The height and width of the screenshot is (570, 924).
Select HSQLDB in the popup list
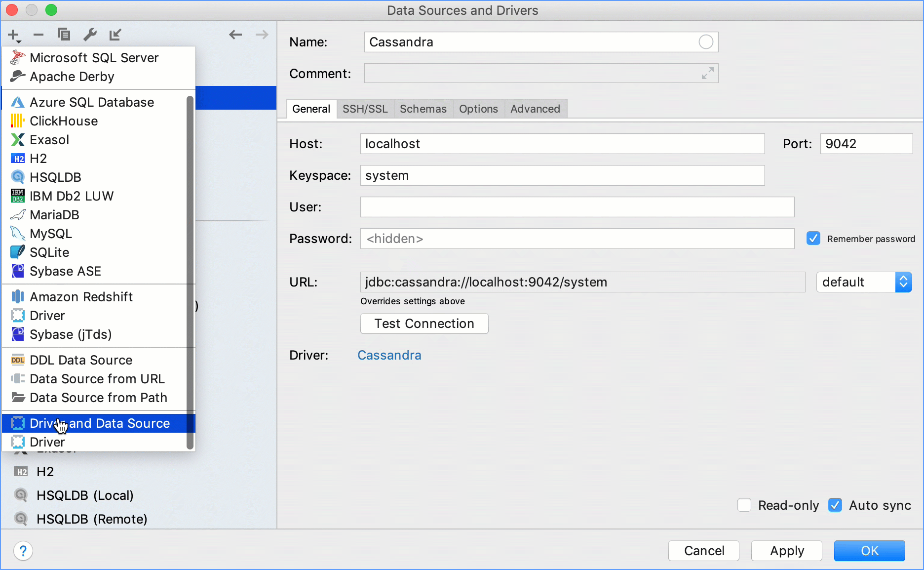(x=95, y=177)
